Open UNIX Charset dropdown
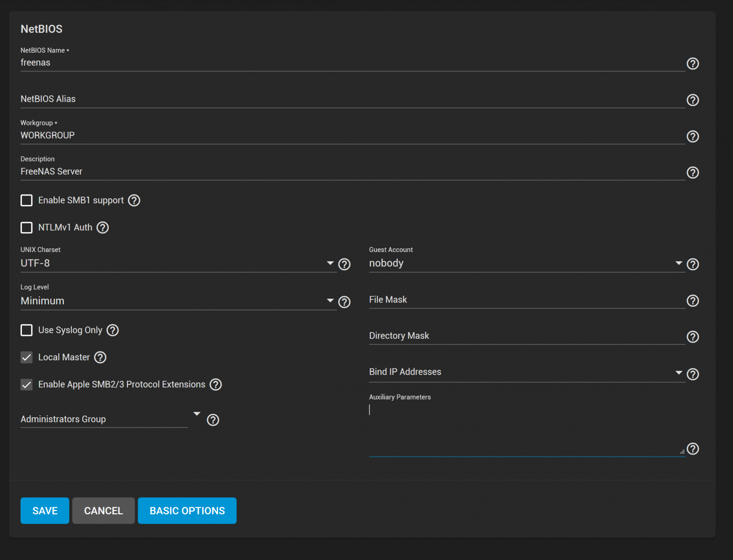Image resolution: width=733 pixels, height=560 pixels. pyautogui.click(x=178, y=263)
